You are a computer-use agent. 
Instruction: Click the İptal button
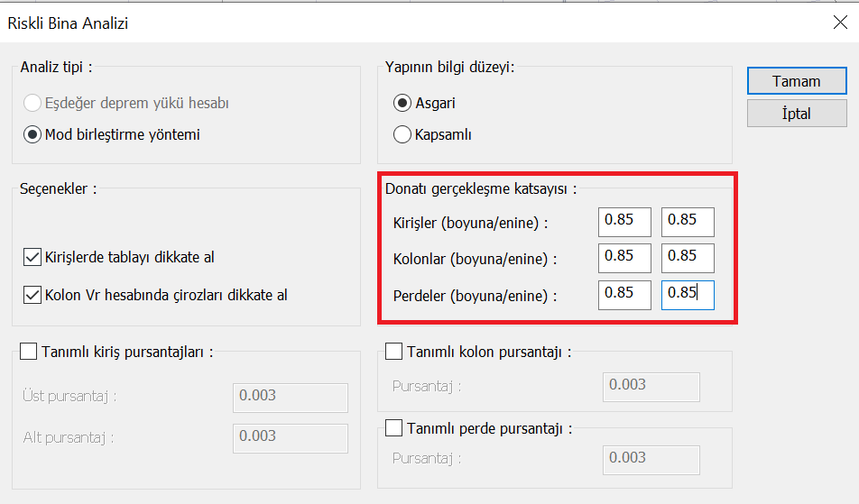796,114
